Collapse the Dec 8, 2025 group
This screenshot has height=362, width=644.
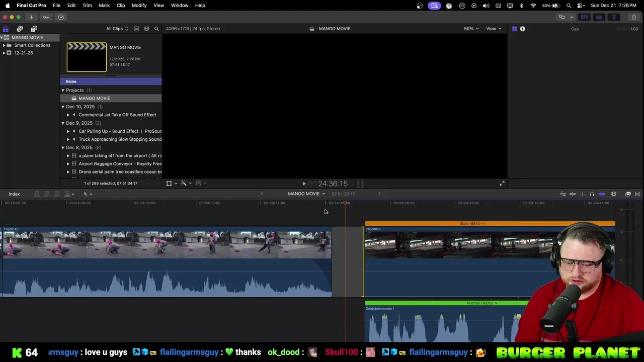click(x=63, y=148)
